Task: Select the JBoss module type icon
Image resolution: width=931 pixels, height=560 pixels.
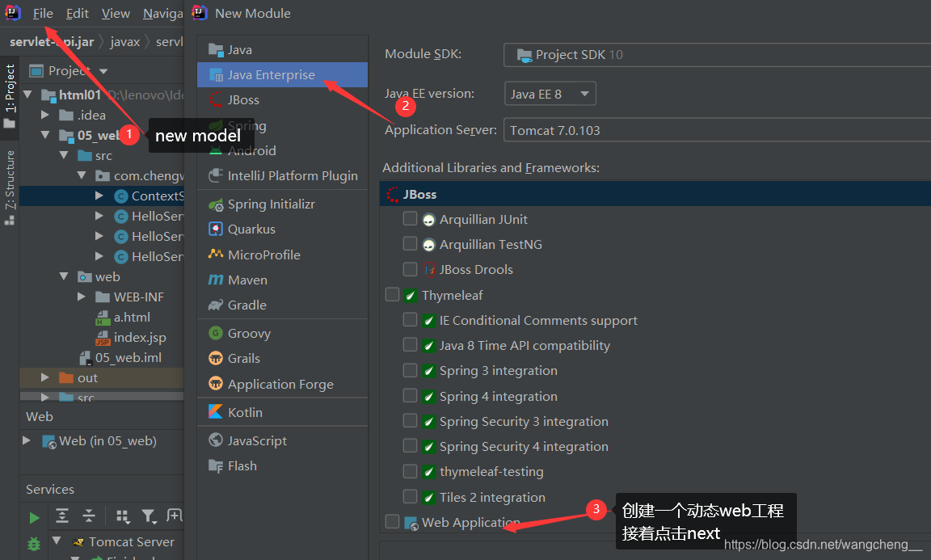Action: [x=216, y=99]
